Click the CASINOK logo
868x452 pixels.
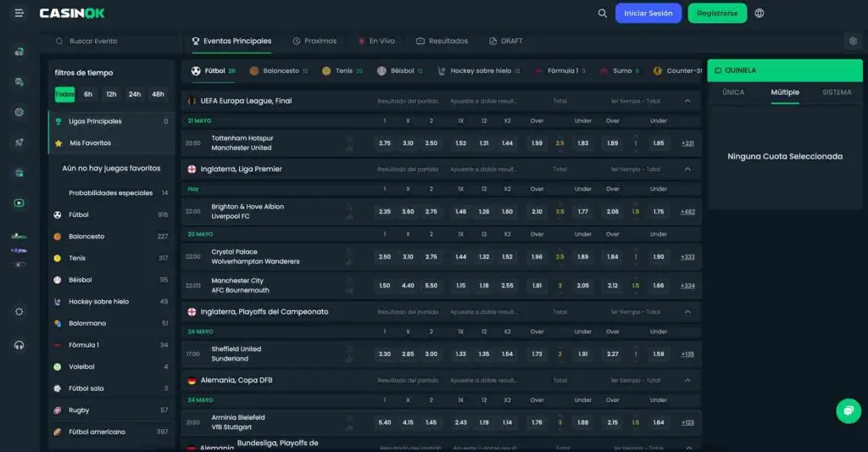click(x=72, y=14)
